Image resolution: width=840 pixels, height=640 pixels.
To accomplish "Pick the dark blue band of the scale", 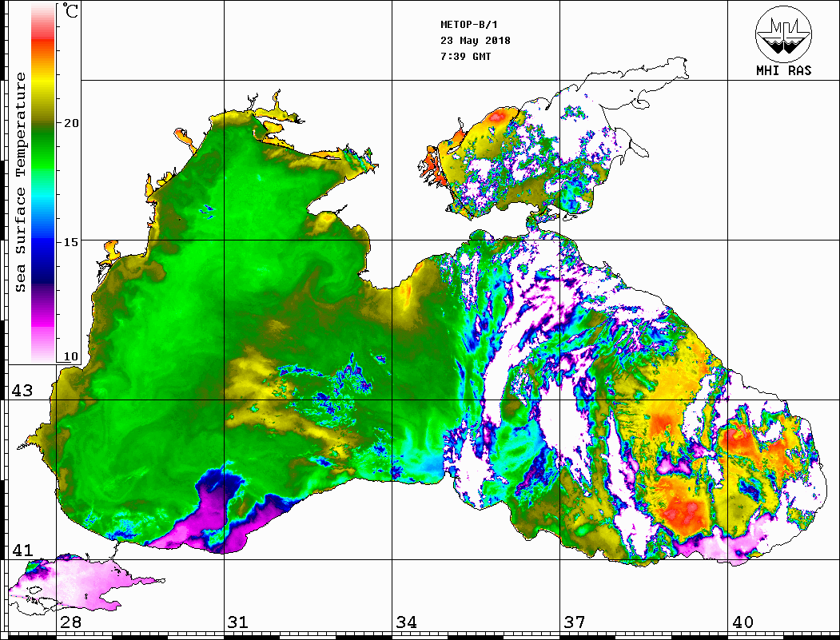I will [42, 264].
